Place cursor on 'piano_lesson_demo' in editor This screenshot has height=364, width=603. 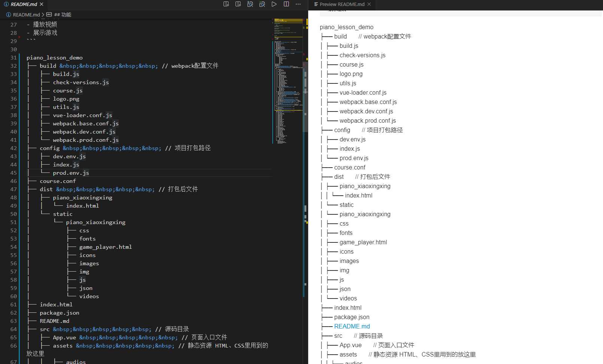point(55,58)
